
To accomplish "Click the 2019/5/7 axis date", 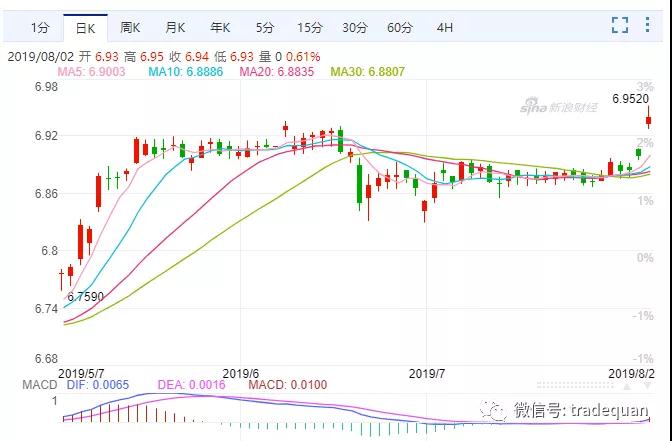I will pyautogui.click(x=81, y=373).
